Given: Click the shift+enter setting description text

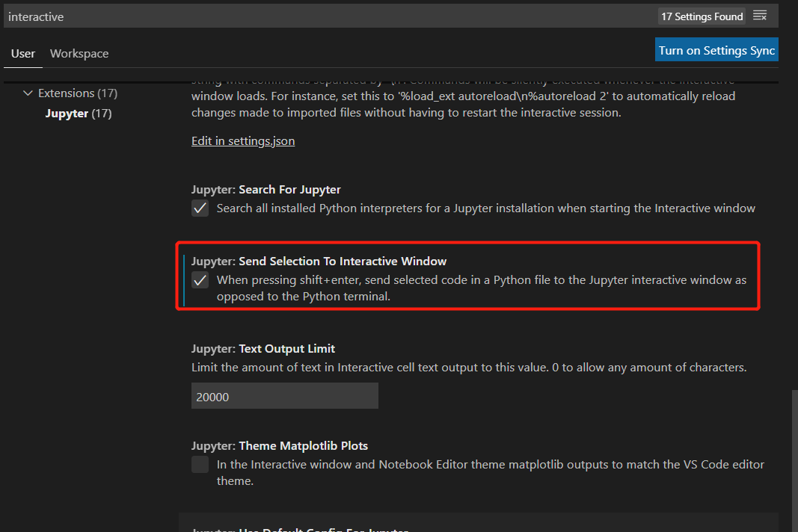Looking at the screenshot, I should pyautogui.click(x=482, y=288).
